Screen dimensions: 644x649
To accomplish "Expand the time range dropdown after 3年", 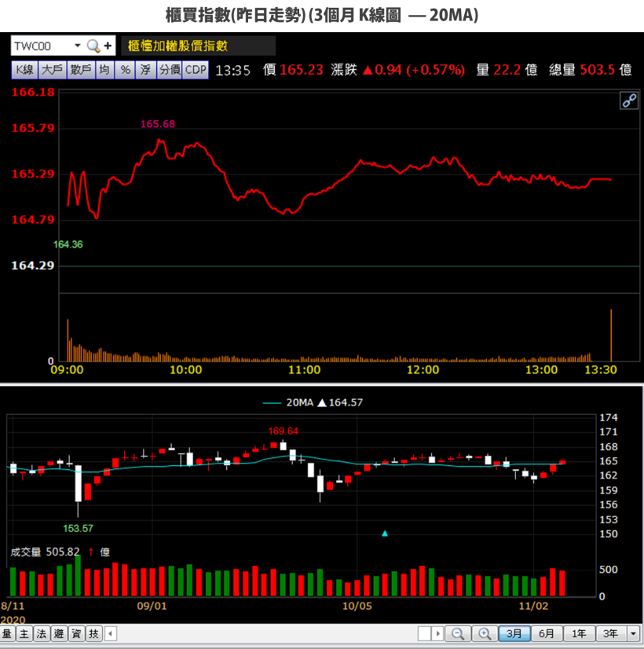I will pos(634,634).
